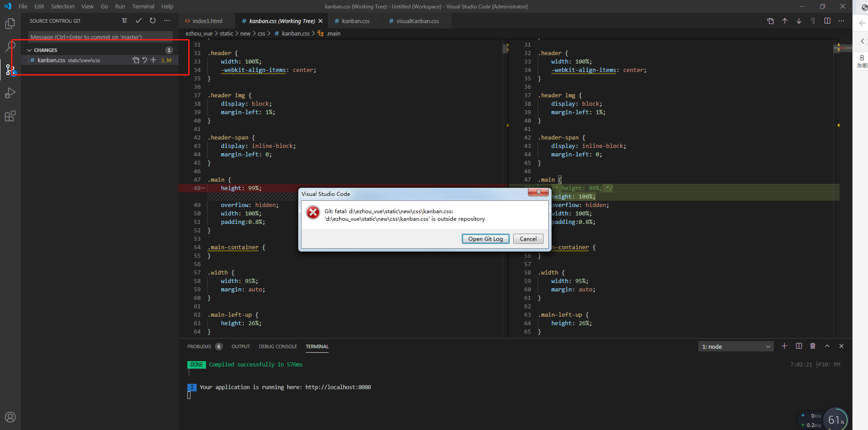
Task: Create a new terminal with plus
Action: 784,346
